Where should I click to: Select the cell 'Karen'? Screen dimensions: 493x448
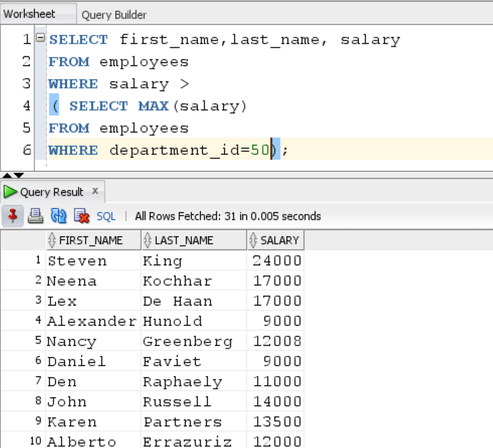click(93, 422)
